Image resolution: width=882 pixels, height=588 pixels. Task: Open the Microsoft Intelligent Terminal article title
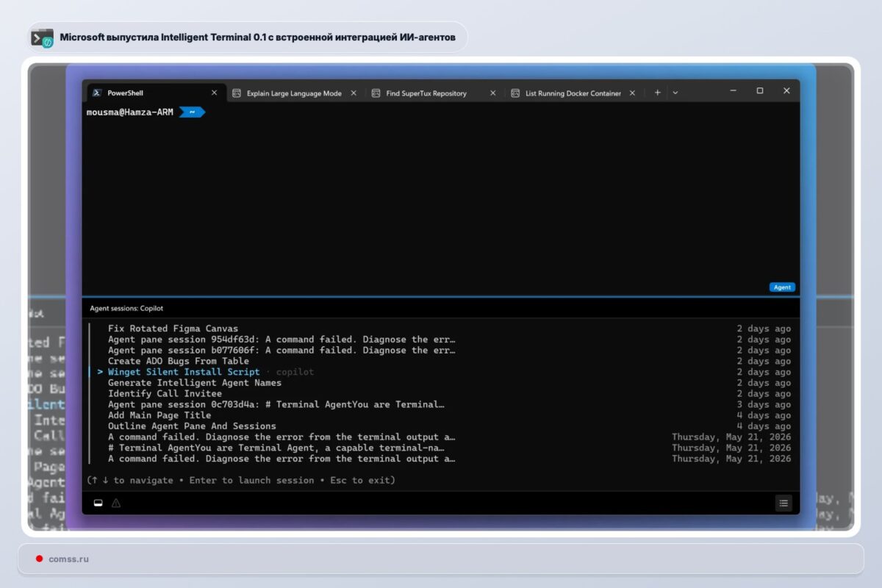click(x=258, y=37)
